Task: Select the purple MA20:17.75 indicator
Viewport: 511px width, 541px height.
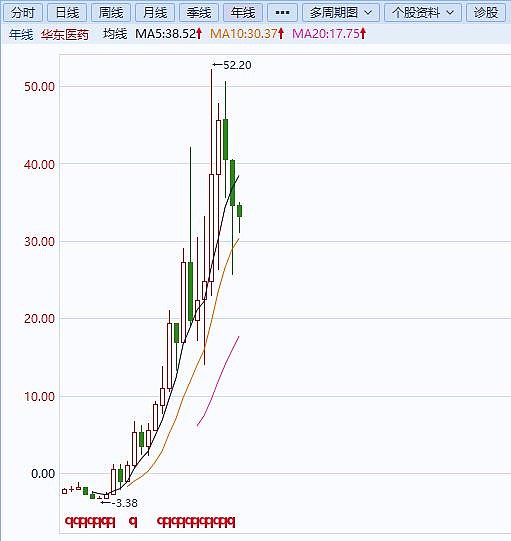Action: pos(326,34)
